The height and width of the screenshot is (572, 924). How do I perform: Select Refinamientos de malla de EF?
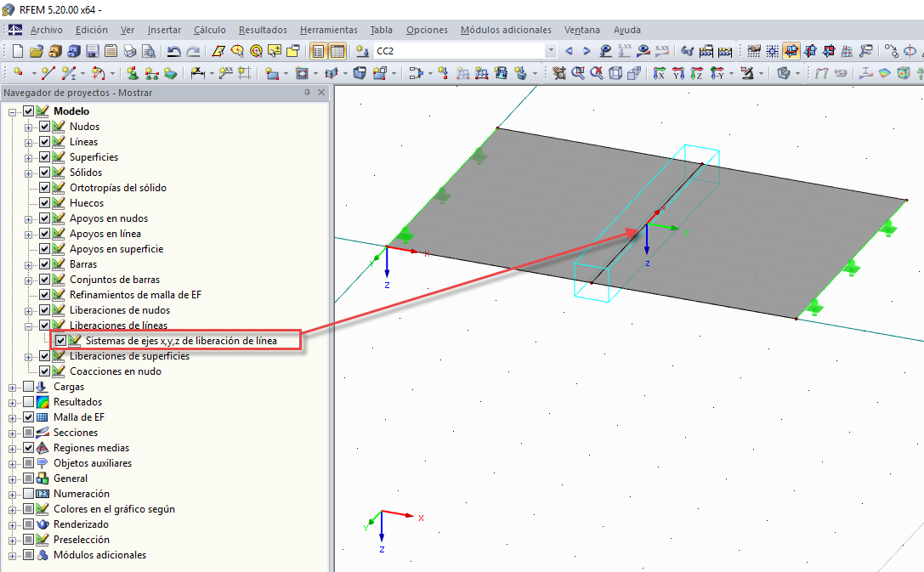[x=135, y=295]
